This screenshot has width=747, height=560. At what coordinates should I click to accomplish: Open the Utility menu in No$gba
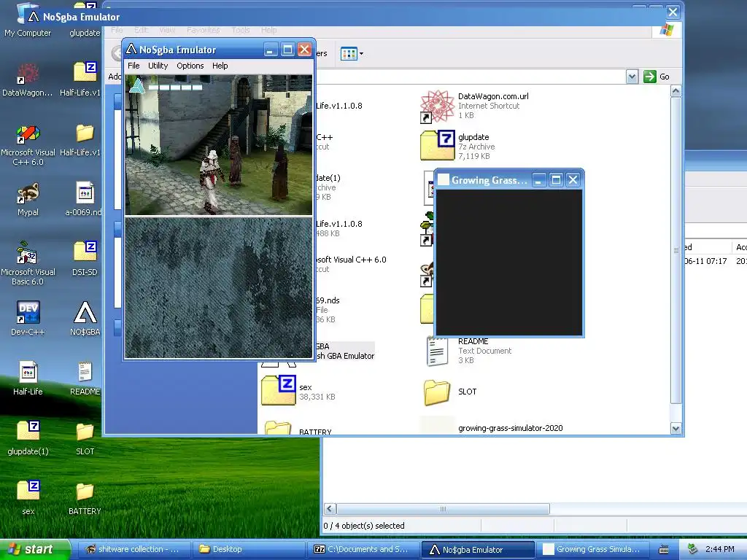[158, 66]
